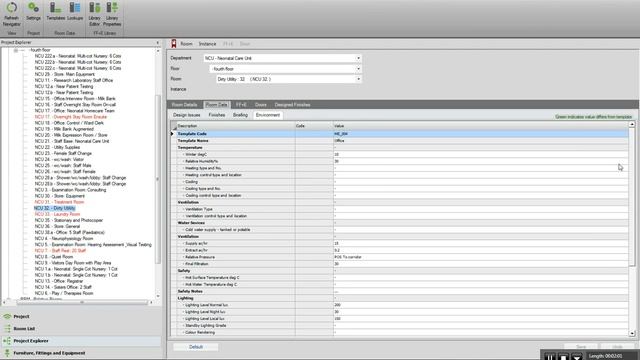Open the Department dropdown

[x=358, y=58]
